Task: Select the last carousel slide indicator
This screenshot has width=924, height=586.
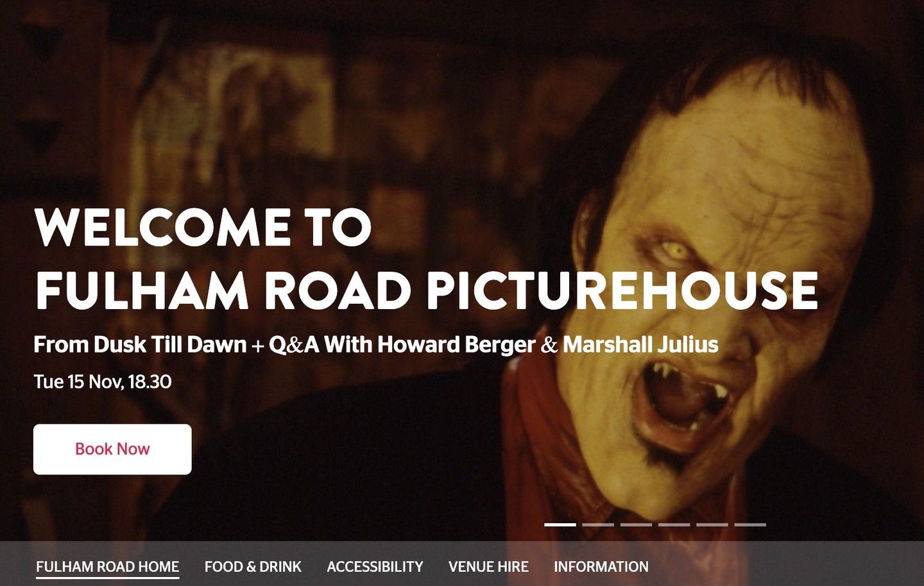Action: pos(750,524)
